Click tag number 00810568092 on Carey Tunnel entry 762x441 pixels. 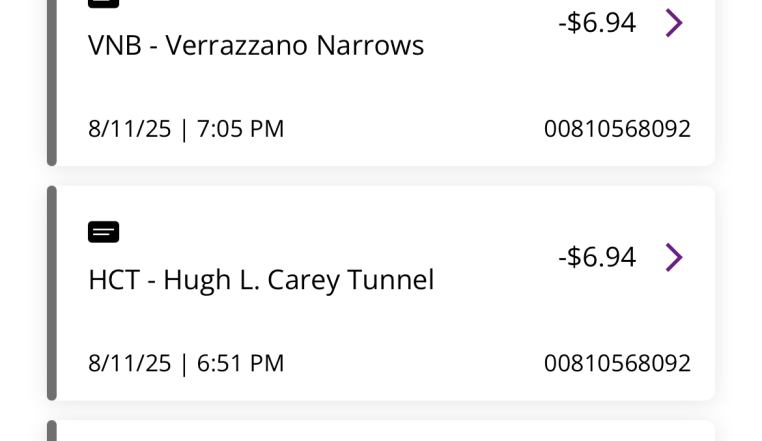coord(617,363)
